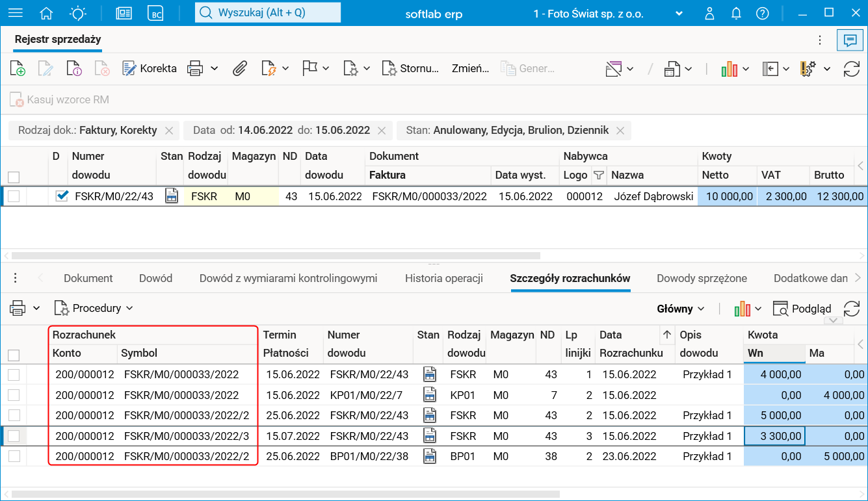This screenshot has width=868, height=501.
Task: Click the paperclip attachments icon
Action: pyautogui.click(x=240, y=68)
